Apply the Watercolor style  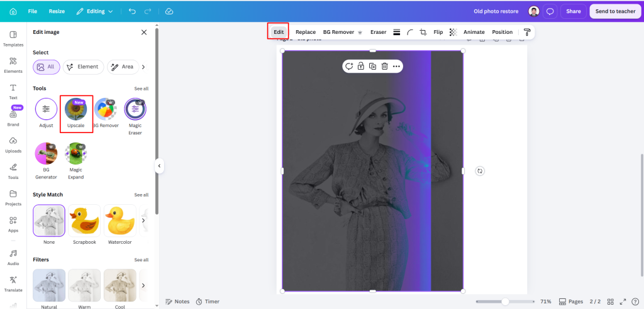click(120, 220)
